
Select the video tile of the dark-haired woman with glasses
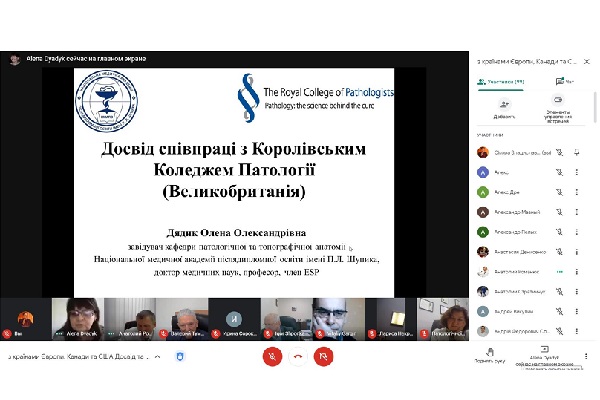78,319
